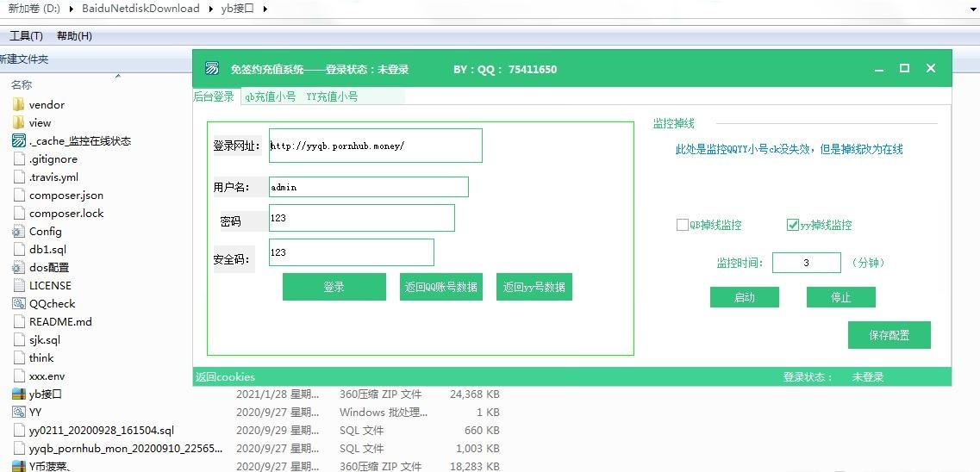Click the vendor folder icon
The image size is (980, 472).
(18, 104)
